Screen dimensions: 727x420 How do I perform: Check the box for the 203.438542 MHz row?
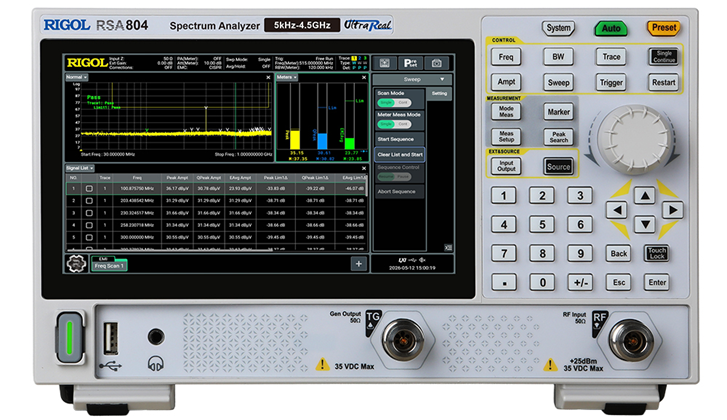pos(89,201)
